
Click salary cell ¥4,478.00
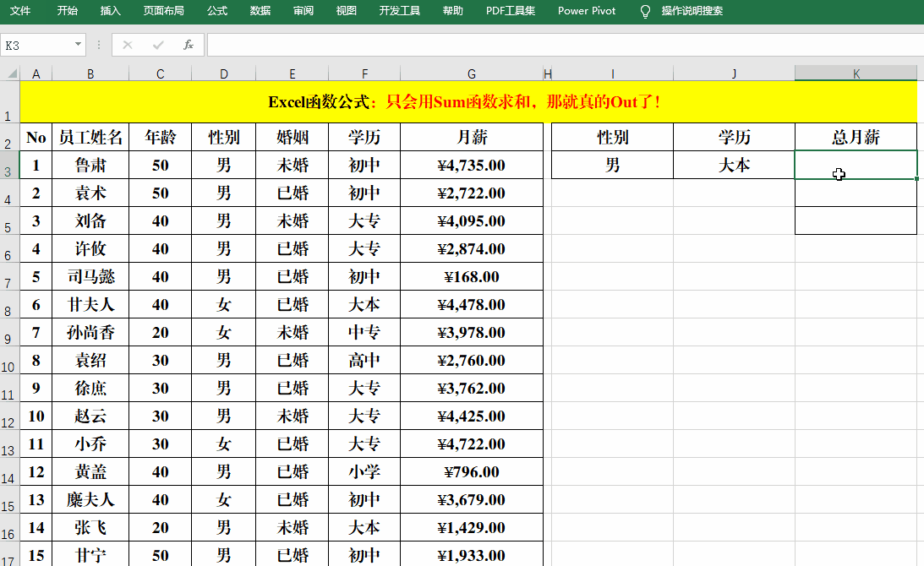tap(472, 304)
